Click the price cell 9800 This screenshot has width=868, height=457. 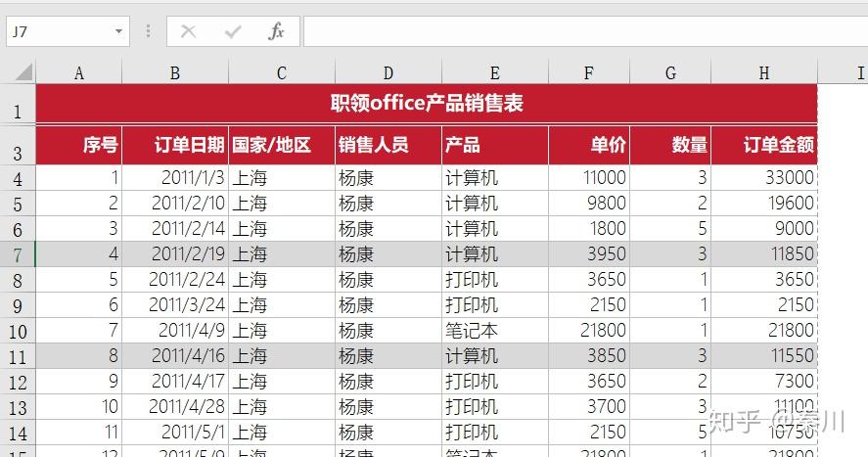589,203
